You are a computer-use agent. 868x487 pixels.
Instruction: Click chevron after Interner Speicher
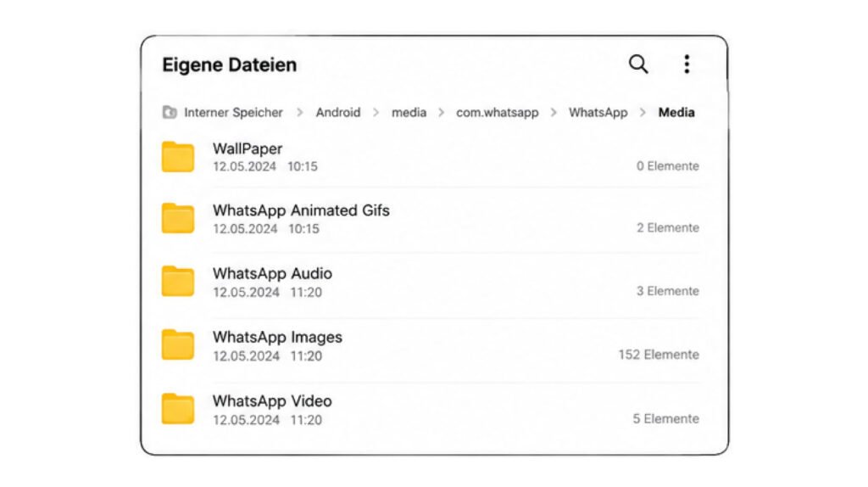tap(299, 113)
